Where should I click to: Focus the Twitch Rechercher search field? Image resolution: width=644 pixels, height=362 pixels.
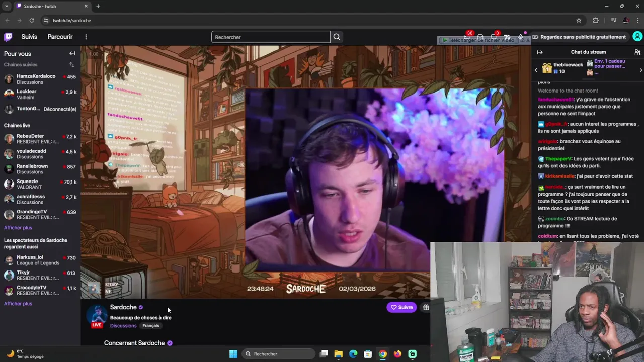[x=271, y=37]
